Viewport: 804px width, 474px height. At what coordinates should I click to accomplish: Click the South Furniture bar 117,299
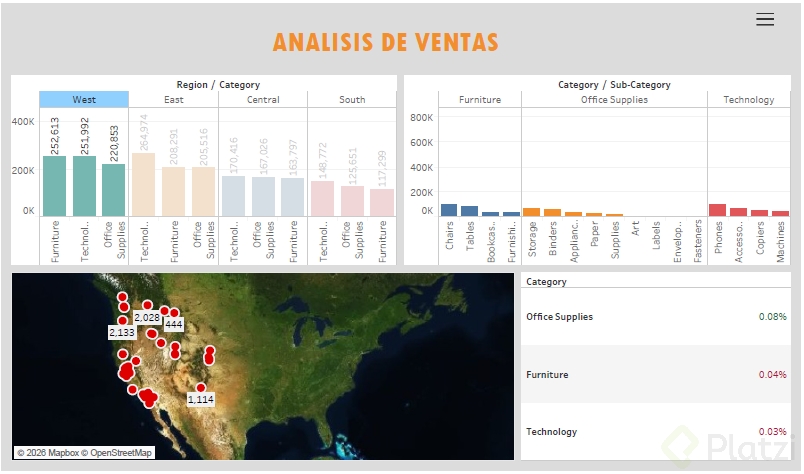(382, 203)
